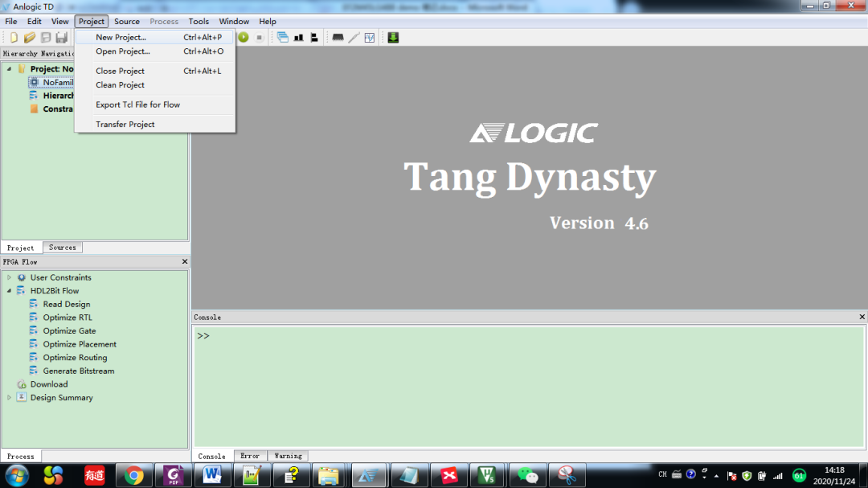Click inside the Console command input area
This screenshot has width=868, height=488.
[x=526, y=386]
